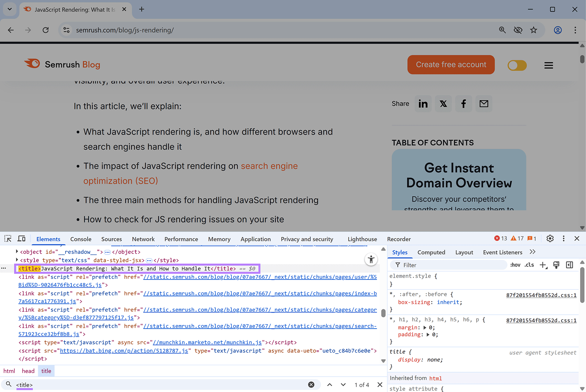Image resolution: width=586 pixels, height=392 pixels.
Task: Open the hidden panels chevron next to Event Listeners
Action: pos(533,252)
